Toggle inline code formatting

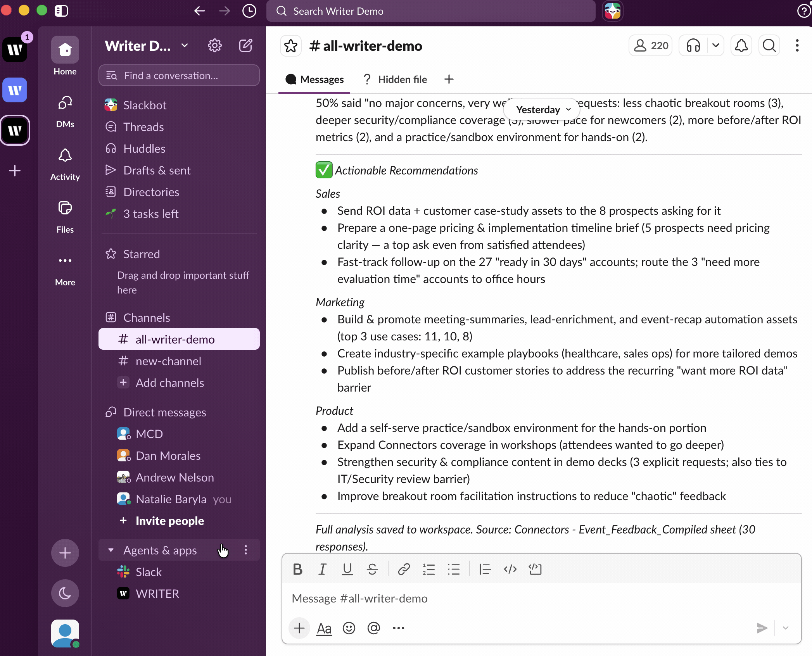(510, 569)
